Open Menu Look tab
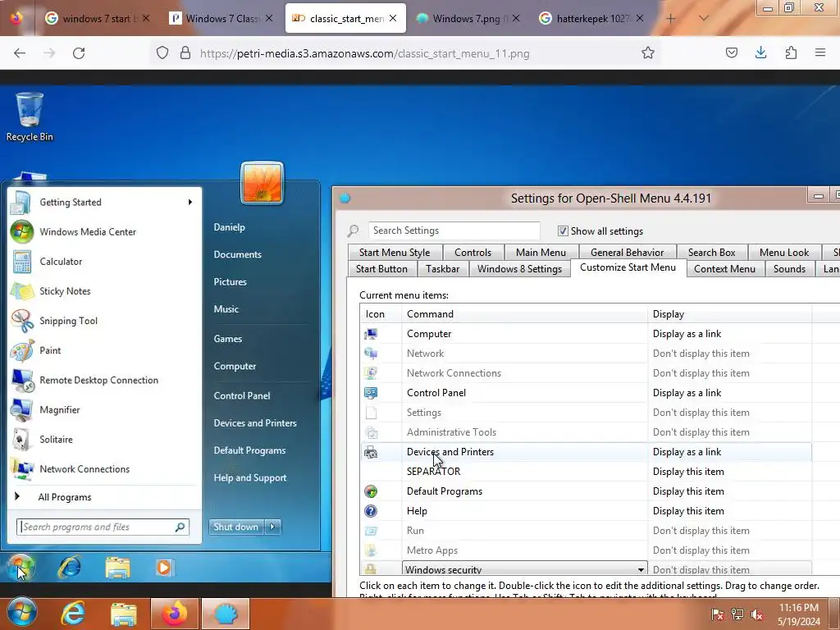The height and width of the screenshot is (630, 840). [783, 253]
